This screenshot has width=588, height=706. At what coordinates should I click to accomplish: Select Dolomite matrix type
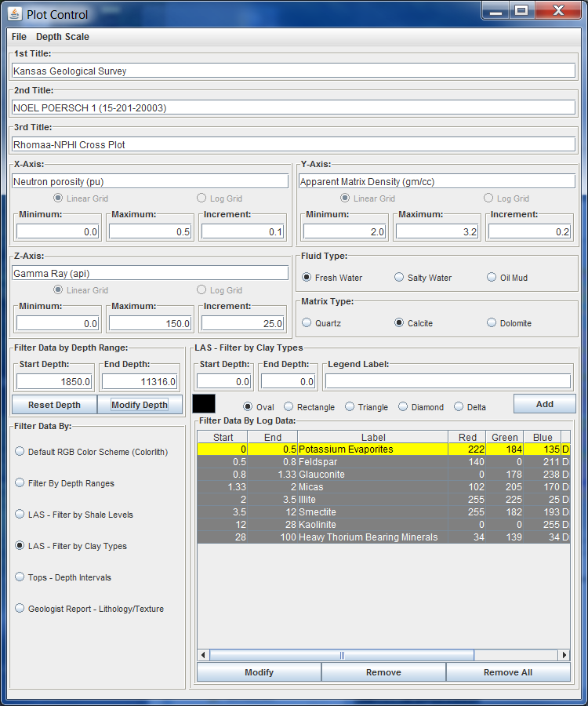[x=492, y=323]
